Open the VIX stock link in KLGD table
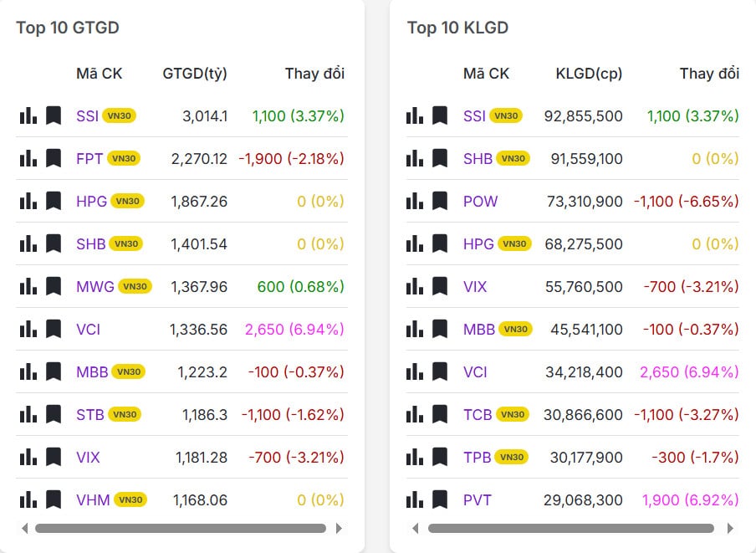Viewport: 756px width, 553px height. pos(475,286)
